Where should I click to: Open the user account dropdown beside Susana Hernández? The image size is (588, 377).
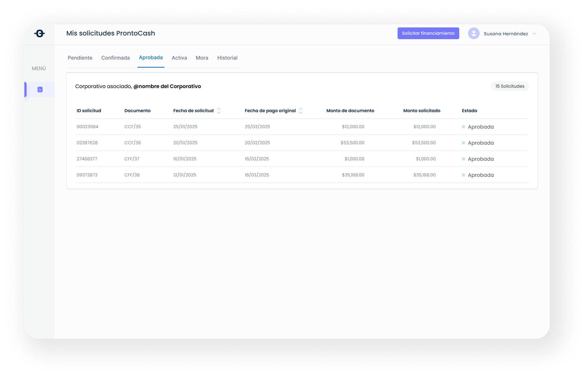pyautogui.click(x=534, y=34)
